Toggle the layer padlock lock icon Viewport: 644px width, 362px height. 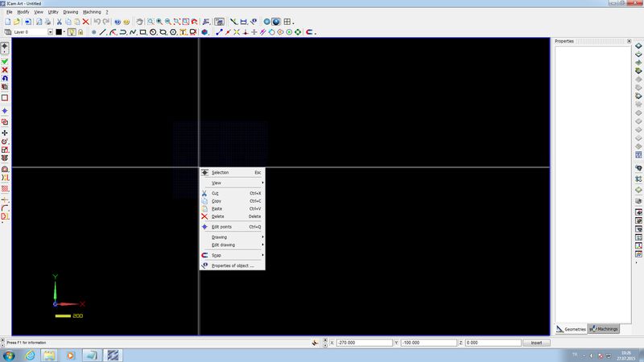tap(80, 32)
